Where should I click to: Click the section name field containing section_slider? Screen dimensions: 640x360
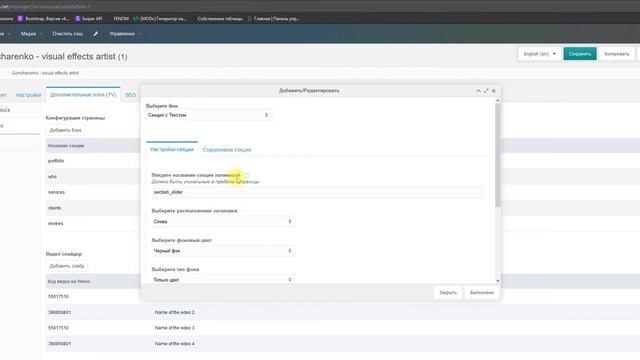point(317,192)
